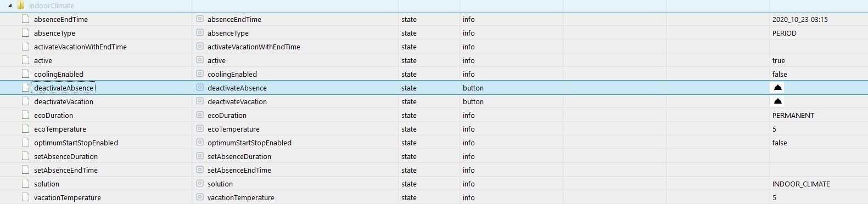Click the deactivateVacation button icon

(x=777, y=101)
